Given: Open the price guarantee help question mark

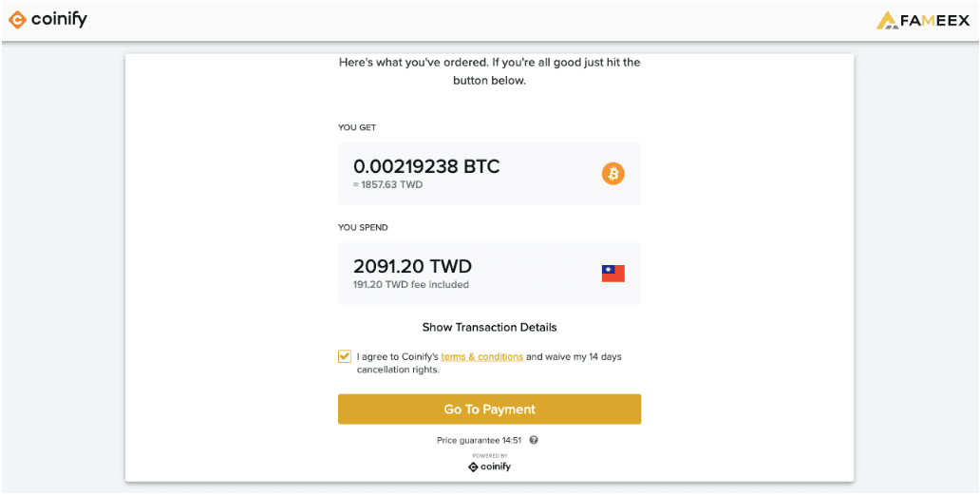Looking at the screenshot, I should tap(533, 440).
